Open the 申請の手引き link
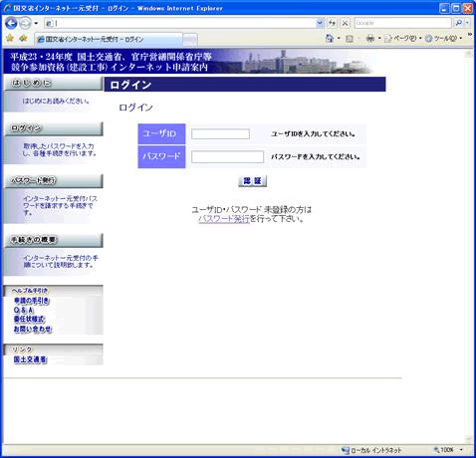Image resolution: width=476 pixels, height=458 pixels. 32,301
